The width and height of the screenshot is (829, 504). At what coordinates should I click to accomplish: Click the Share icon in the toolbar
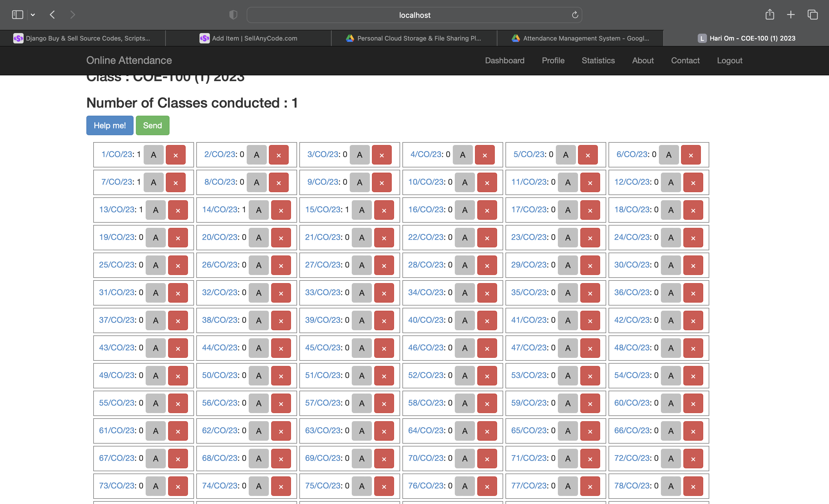pos(769,15)
